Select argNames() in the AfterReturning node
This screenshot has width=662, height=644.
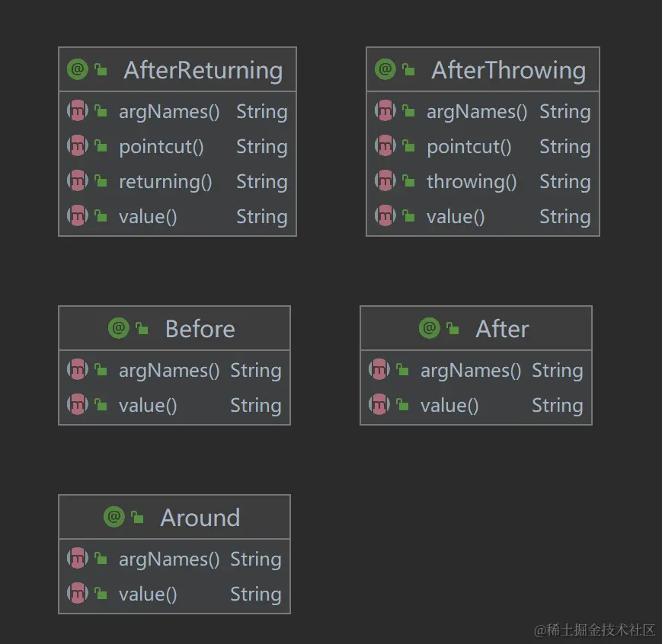(169, 112)
